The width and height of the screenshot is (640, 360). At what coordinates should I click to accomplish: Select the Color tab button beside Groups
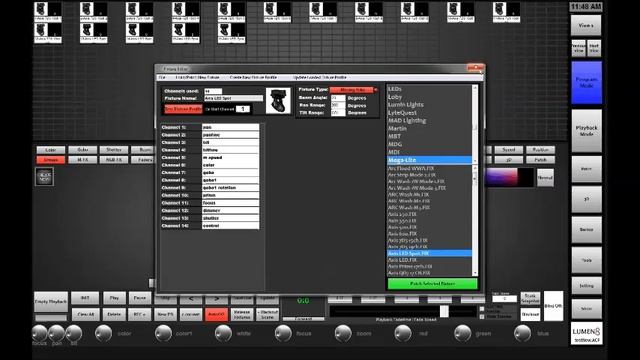click(x=51, y=150)
